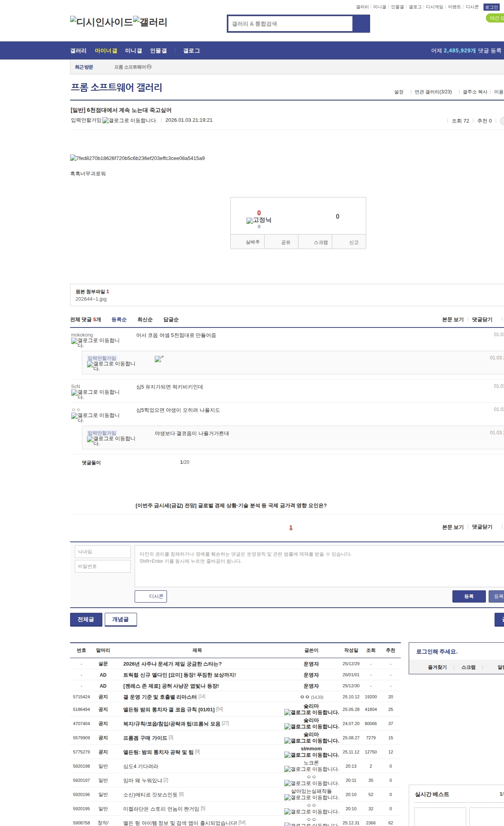Switch to the 미니갤 navigation tab
The width and height of the screenshot is (504, 826).
coord(133,51)
